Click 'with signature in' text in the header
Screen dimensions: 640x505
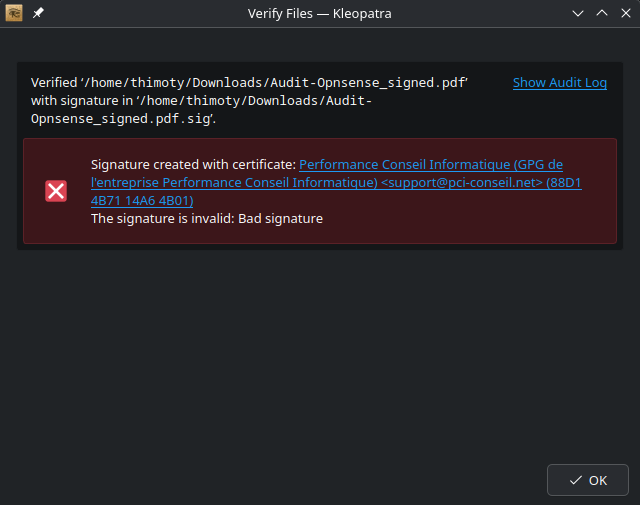[x=85, y=101]
